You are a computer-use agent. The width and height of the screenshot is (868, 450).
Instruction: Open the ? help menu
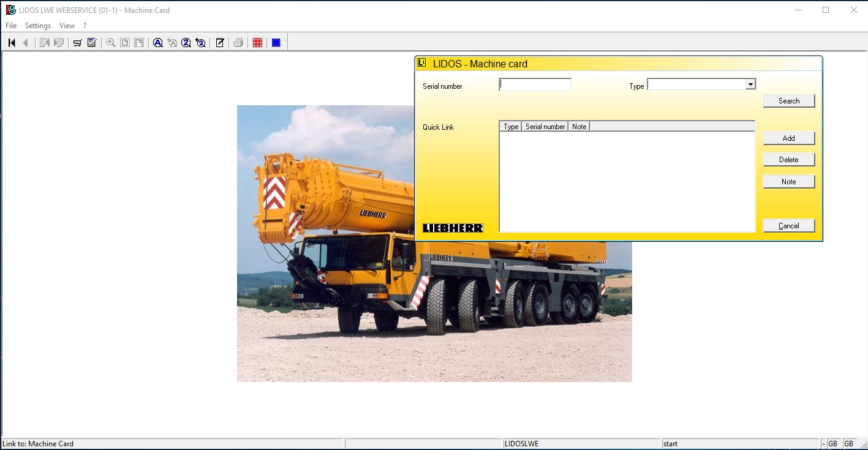pyautogui.click(x=85, y=26)
